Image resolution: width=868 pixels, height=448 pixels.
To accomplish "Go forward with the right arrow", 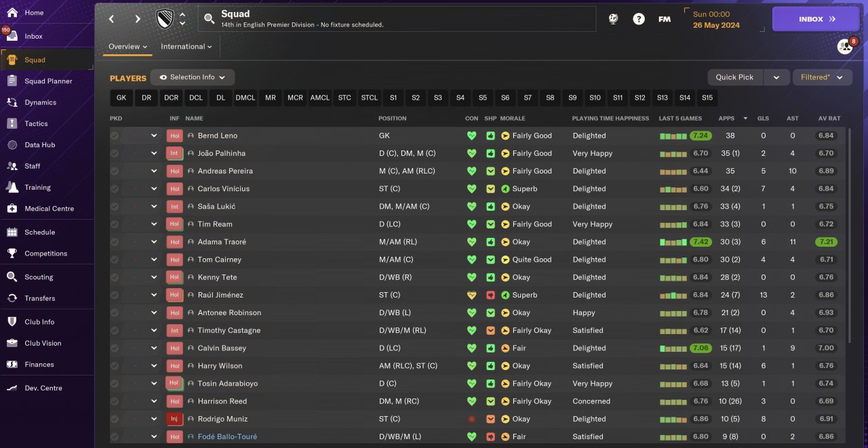I will pyautogui.click(x=138, y=19).
